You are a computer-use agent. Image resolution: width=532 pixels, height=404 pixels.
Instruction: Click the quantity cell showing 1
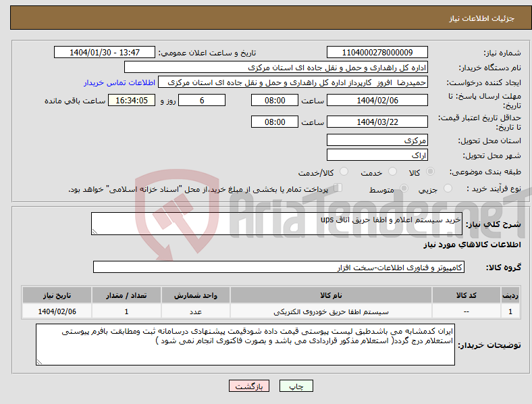[126, 311]
